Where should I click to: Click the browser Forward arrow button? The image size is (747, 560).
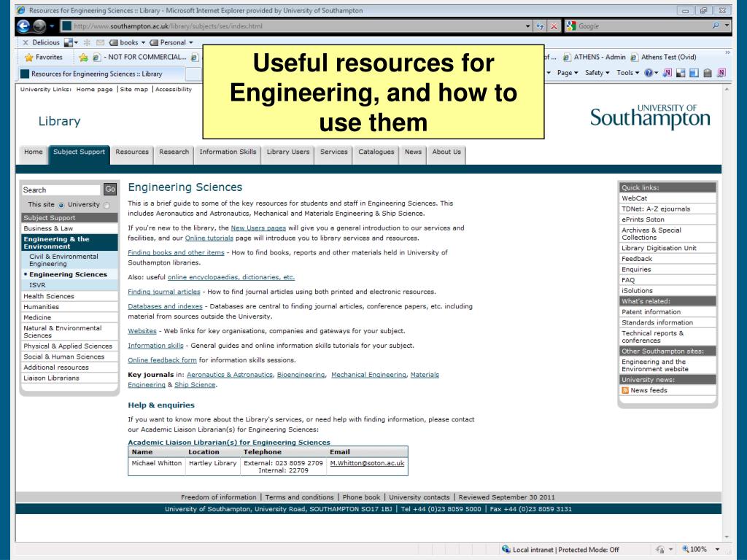[39, 26]
